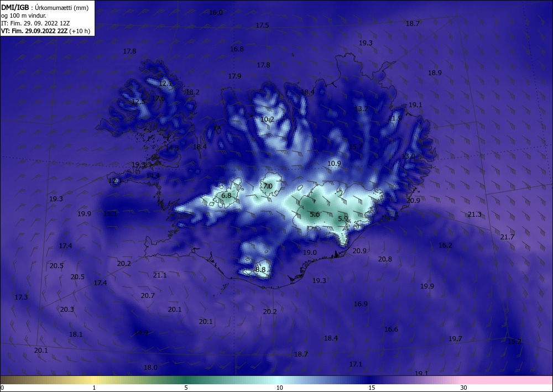Screen dimensions: 553x392
Task: Click the "VT: Fim. 29.09.2022 22Z (+10 h)" line
Action: tap(45, 31)
